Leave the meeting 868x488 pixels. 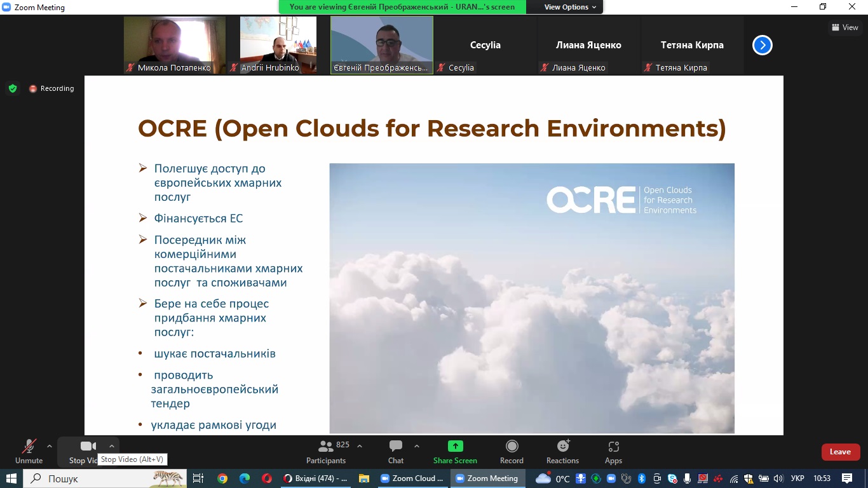tap(840, 452)
